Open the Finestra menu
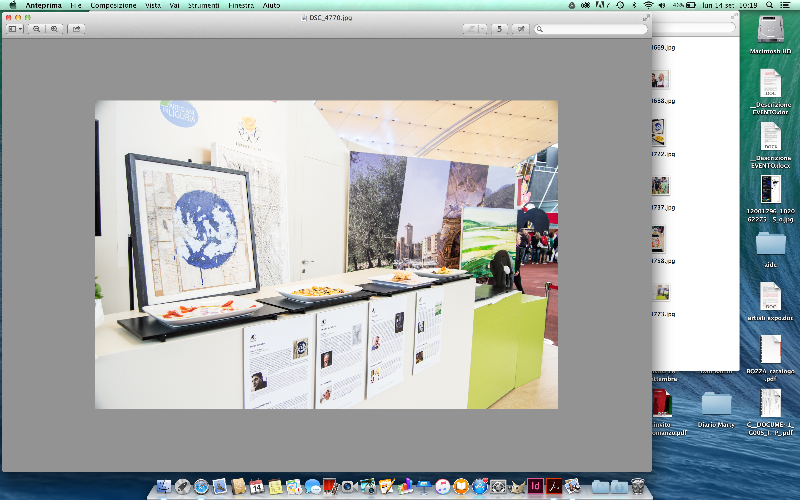Screen dimensions: 800x500 (x=241, y=5)
